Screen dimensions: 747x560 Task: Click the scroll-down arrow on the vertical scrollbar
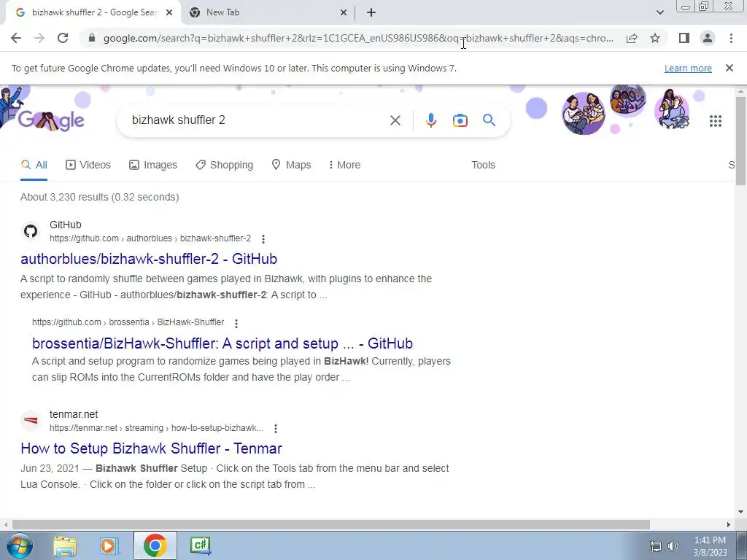pyautogui.click(x=741, y=512)
